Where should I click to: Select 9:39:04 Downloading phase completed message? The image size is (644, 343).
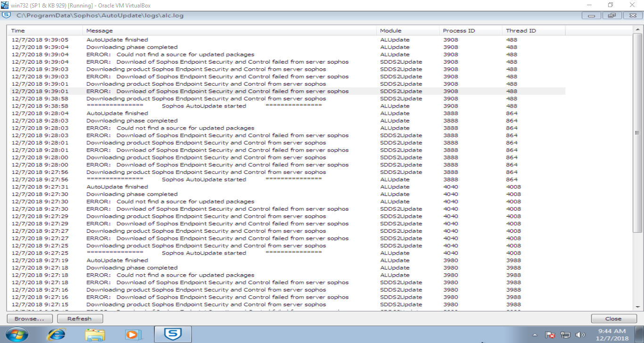tap(132, 47)
